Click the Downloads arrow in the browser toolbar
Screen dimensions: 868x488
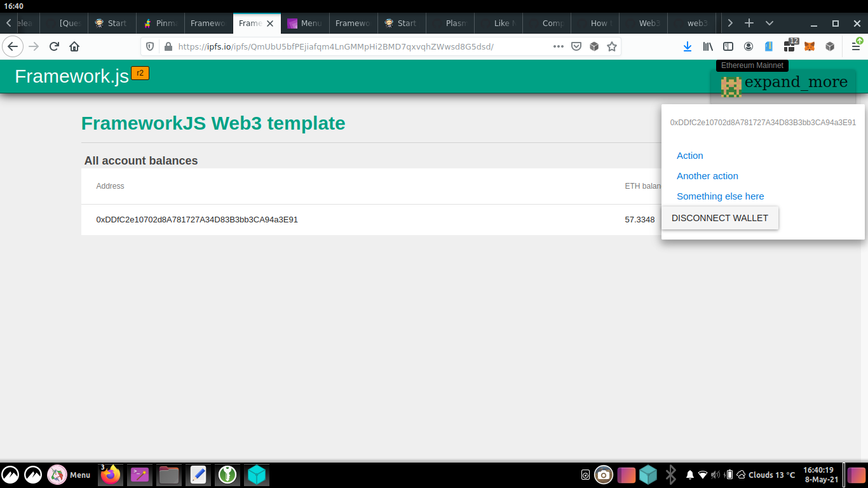click(x=687, y=46)
